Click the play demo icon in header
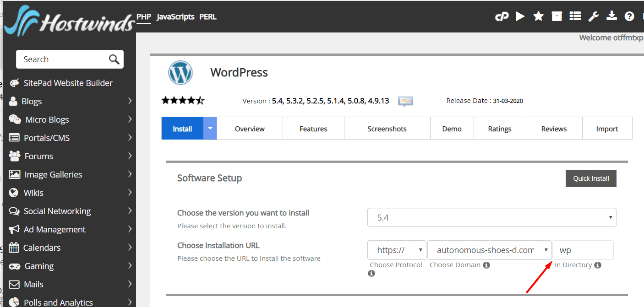Viewport: 644px width, 307px height. click(x=520, y=16)
